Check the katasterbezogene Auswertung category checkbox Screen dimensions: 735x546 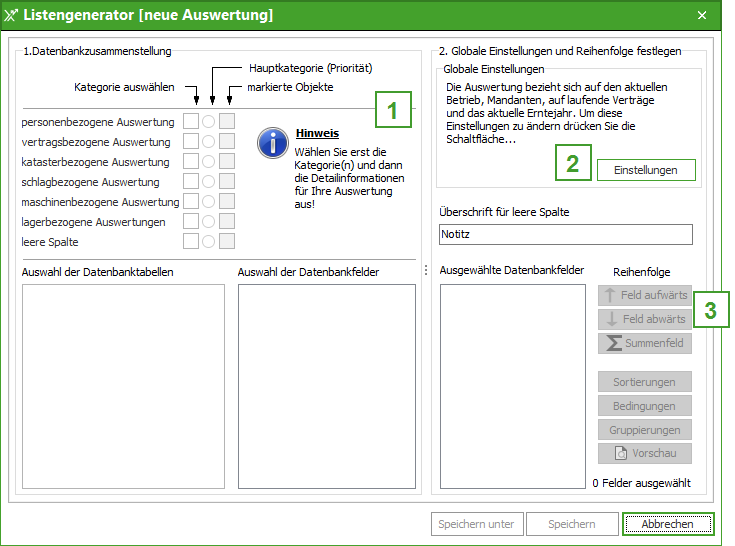191,161
